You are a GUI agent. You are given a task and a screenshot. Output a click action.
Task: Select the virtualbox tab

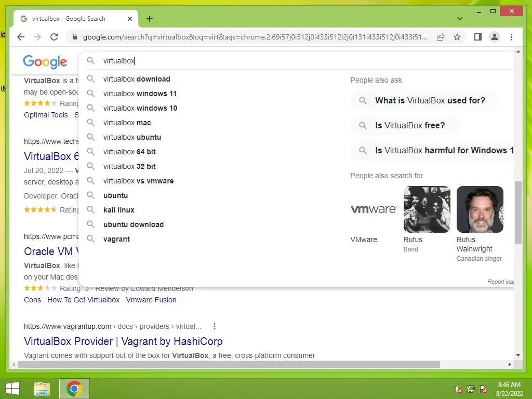[75, 19]
